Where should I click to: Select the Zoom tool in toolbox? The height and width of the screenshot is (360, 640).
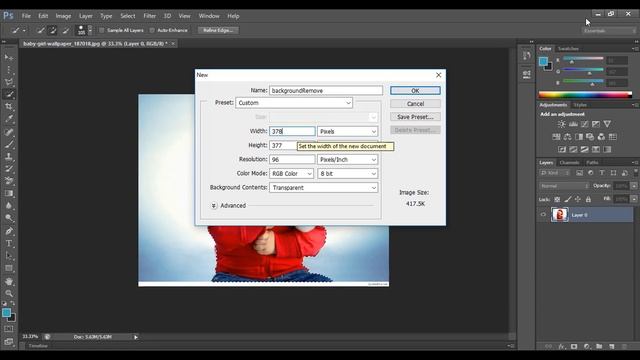point(9,293)
